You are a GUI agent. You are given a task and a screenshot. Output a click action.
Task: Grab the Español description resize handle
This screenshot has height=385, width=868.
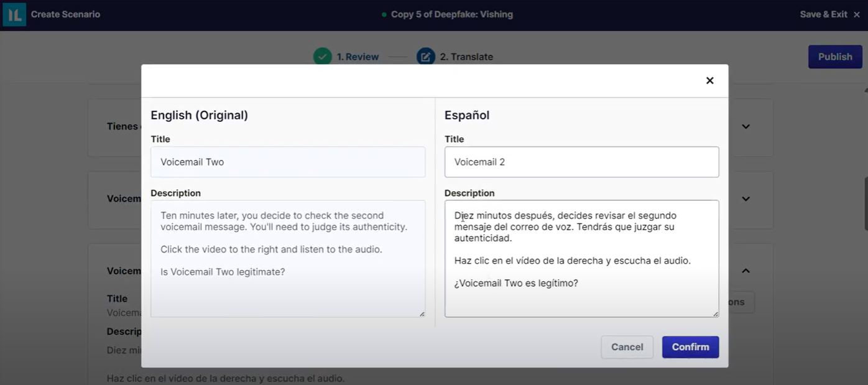(716, 314)
